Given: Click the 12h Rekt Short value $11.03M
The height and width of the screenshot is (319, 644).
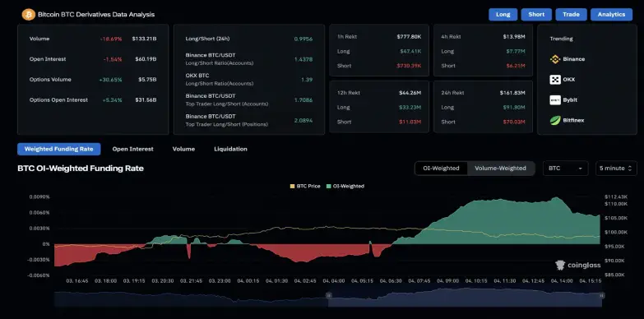Looking at the screenshot, I should point(410,122).
